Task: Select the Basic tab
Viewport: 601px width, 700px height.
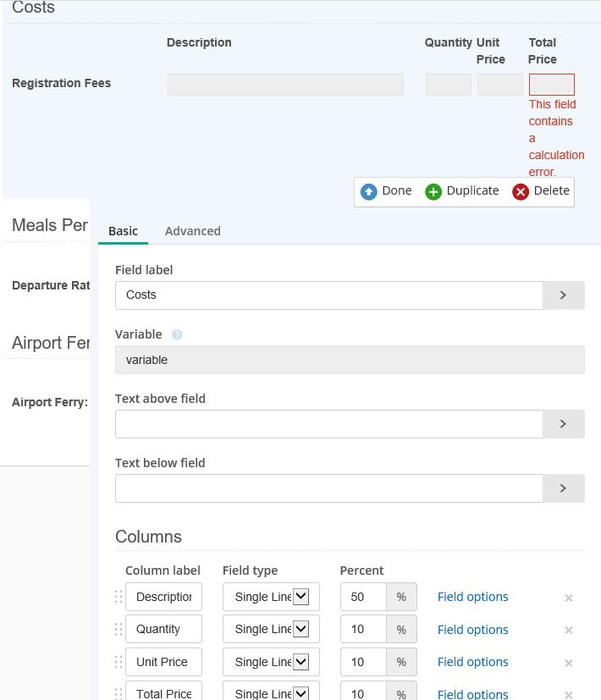Action: pos(123,231)
